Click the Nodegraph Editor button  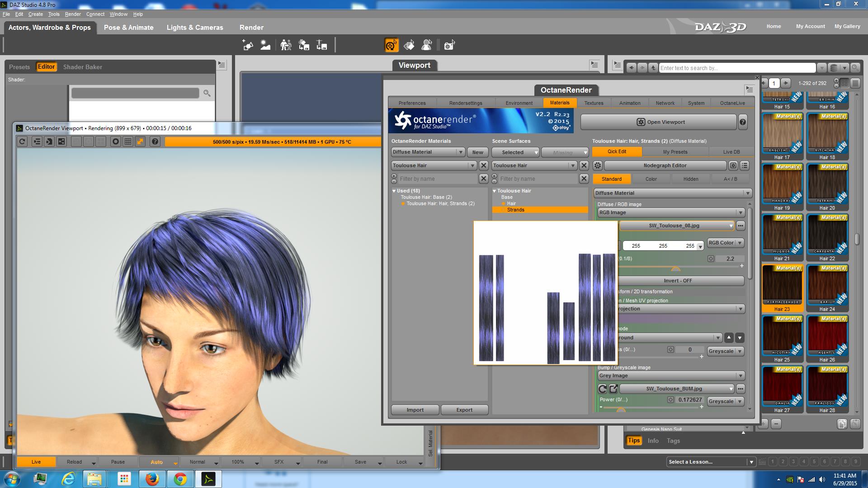(665, 166)
